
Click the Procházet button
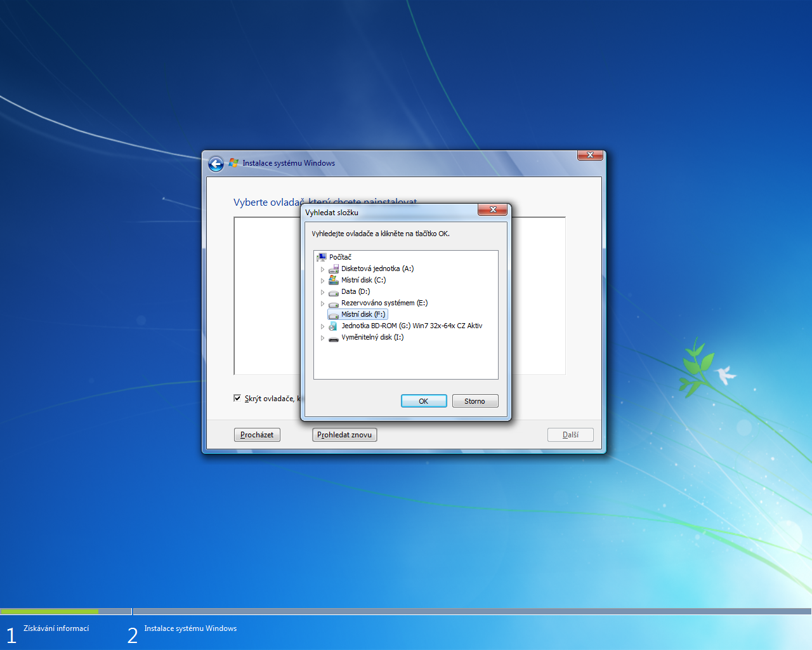[x=257, y=435]
